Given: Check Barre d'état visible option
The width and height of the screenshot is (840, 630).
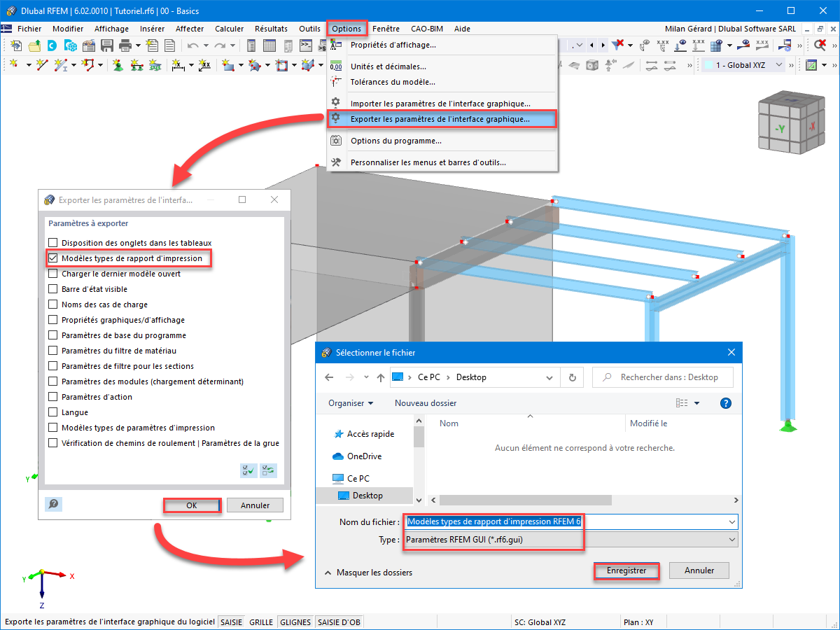Looking at the screenshot, I should [52, 289].
